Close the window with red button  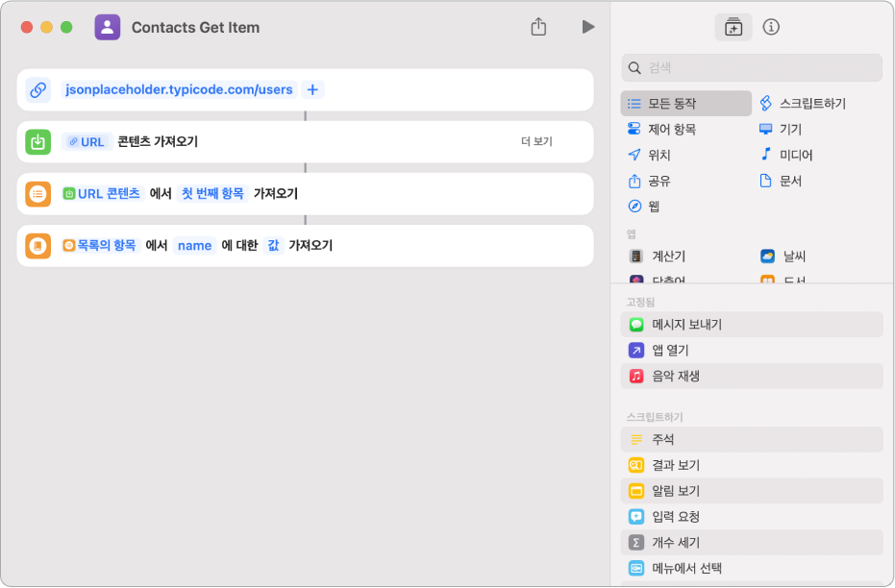(x=27, y=27)
